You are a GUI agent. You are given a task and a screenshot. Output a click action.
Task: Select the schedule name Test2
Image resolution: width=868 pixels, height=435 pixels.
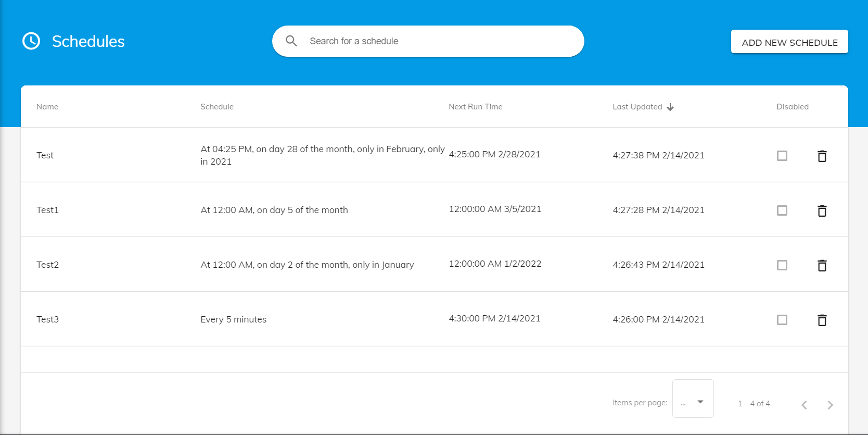(x=47, y=265)
